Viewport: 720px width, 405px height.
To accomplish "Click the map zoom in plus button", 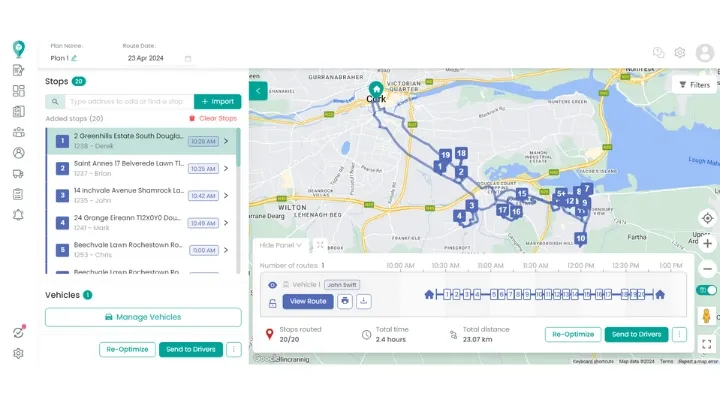I will (x=707, y=243).
